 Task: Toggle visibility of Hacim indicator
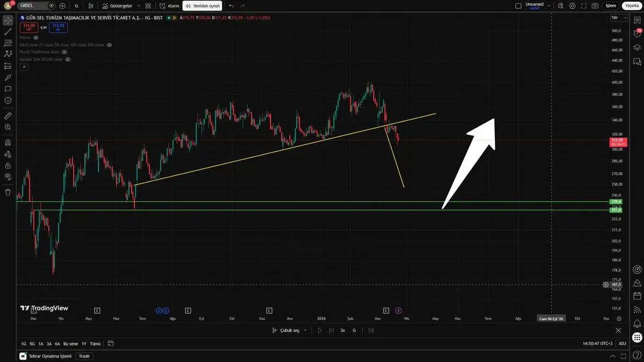click(x=36, y=38)
